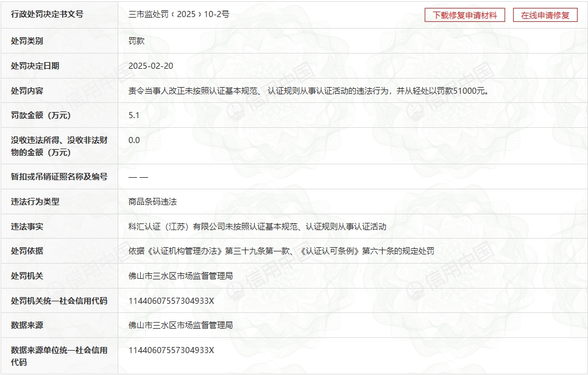Select the fine amount value 5.1

134,115
